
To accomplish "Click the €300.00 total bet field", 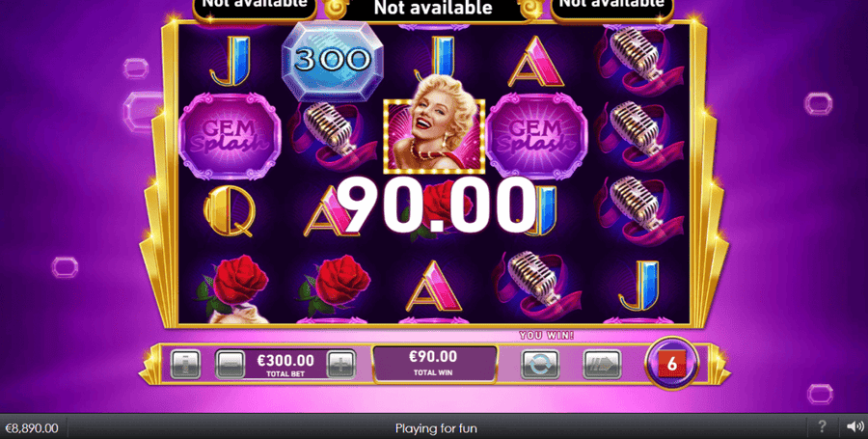I will tap(285, 365).
